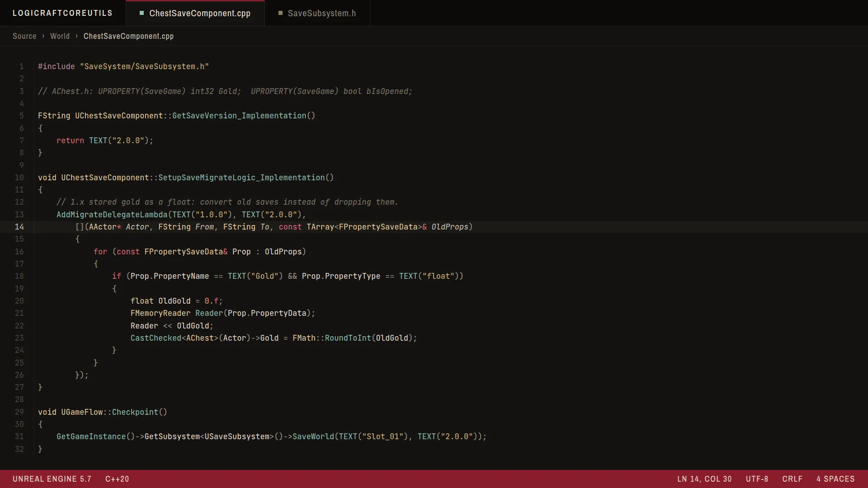The width and height of the screenshot is (868, 488).
Task: Click the return TEXT("2.0.0") statement
Action: (x=105, y=141)
